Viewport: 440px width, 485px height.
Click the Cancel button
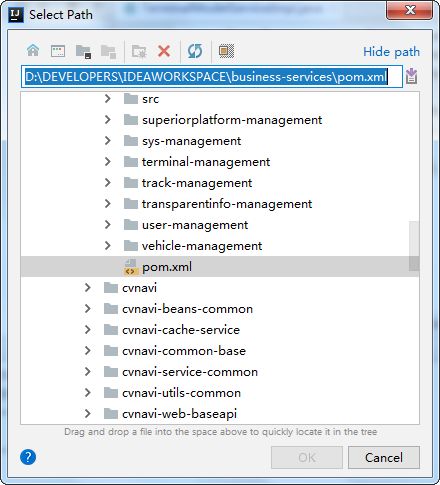tap(384, 458)
